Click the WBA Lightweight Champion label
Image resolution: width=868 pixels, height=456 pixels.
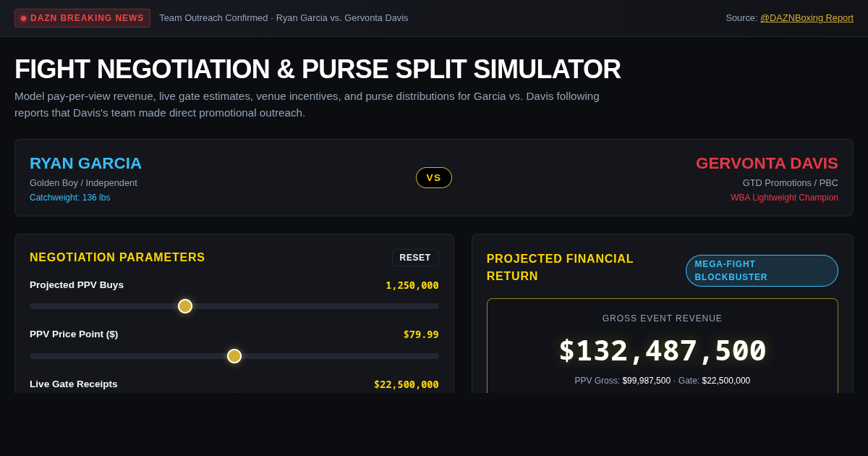784,198
